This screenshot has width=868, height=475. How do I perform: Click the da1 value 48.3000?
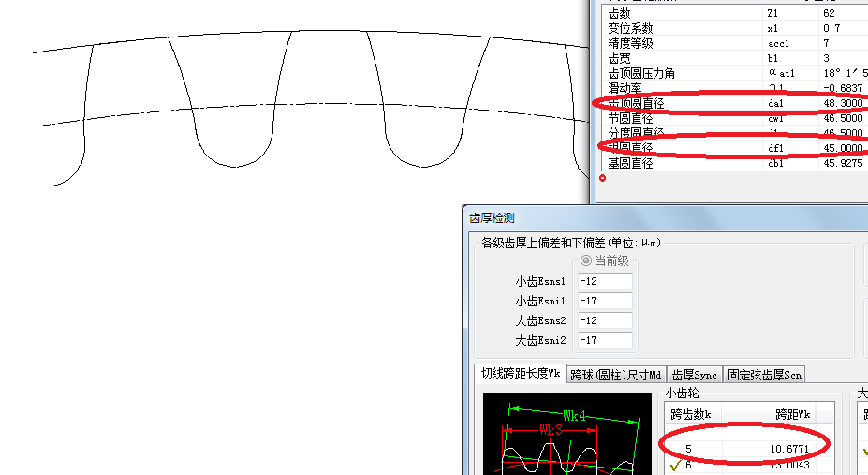843,103
